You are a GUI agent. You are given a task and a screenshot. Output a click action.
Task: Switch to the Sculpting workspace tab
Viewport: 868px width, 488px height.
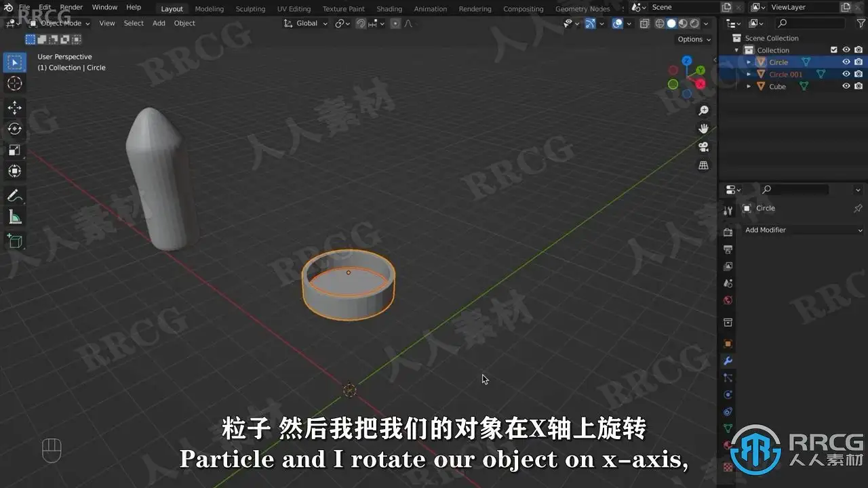pyautogui.click(x=250, y=9)
